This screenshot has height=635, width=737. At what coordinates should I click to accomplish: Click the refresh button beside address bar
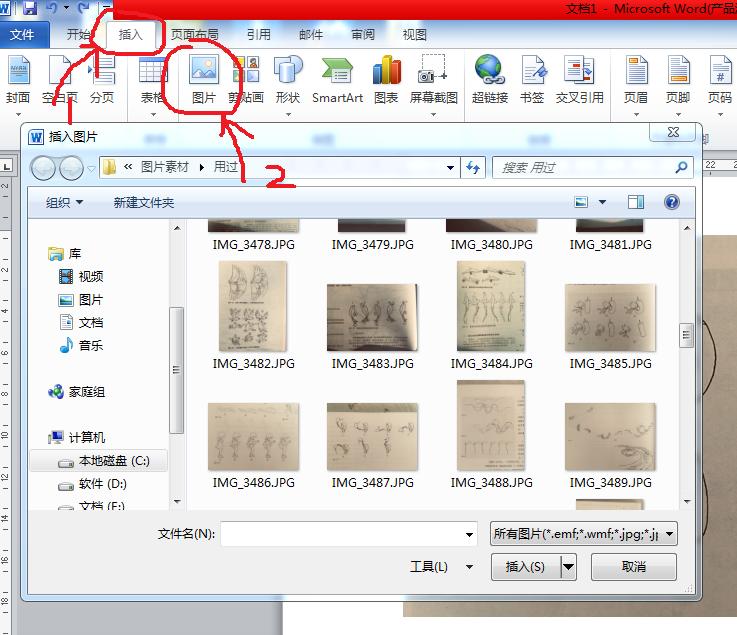(x=473, y=167)
